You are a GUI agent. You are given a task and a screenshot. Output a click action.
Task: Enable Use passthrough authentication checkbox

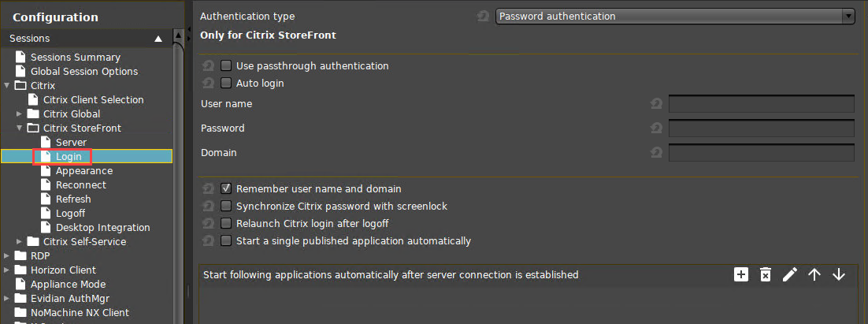pyautogui.click(x=226, y=66)
